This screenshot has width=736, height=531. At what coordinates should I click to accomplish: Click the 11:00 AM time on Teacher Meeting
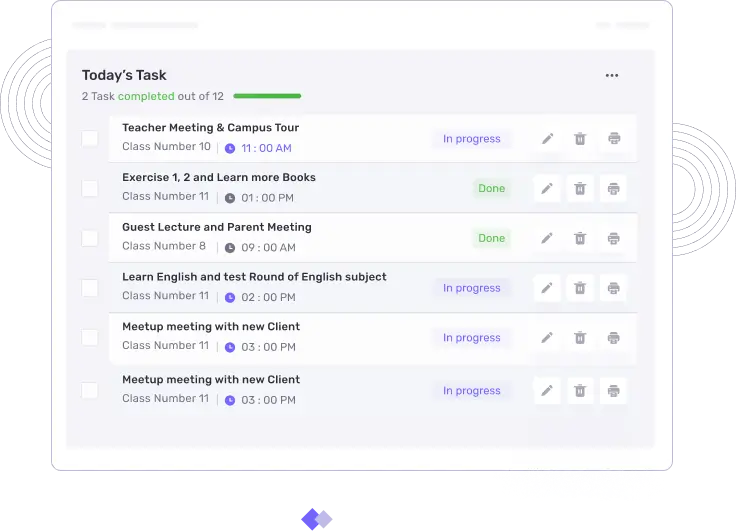coord(266,148)
